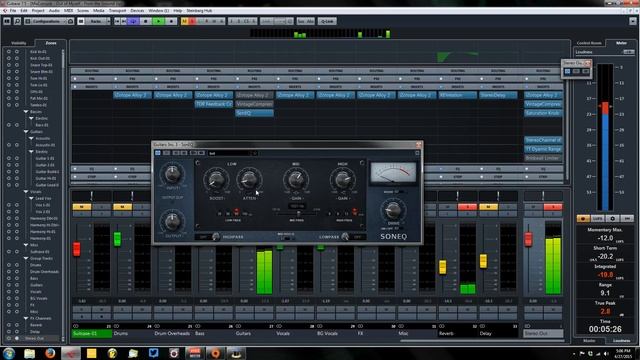Open the Configurations dropdown in the toolbar
640x360 pixels.
(49, 21)
